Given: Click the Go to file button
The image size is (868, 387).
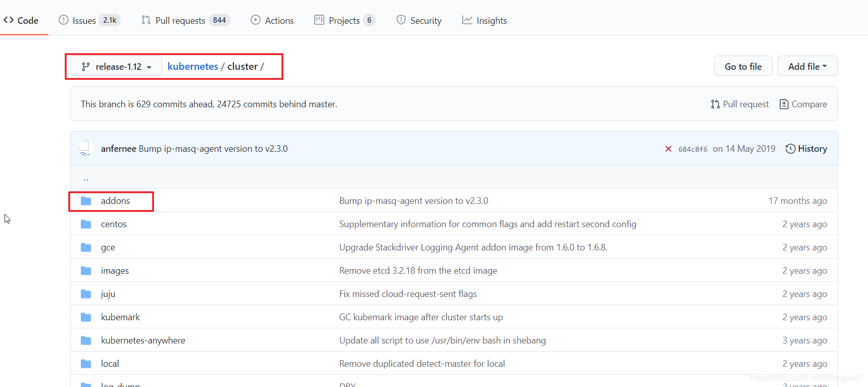Looking at the screenshot, I should (x=743, y=66).
